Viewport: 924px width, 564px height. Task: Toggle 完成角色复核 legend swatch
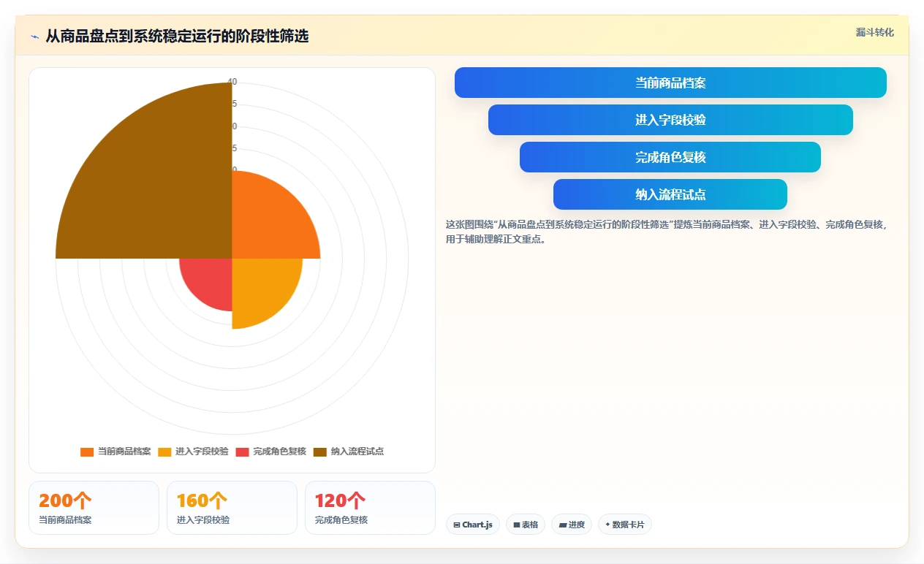point(242,451)
